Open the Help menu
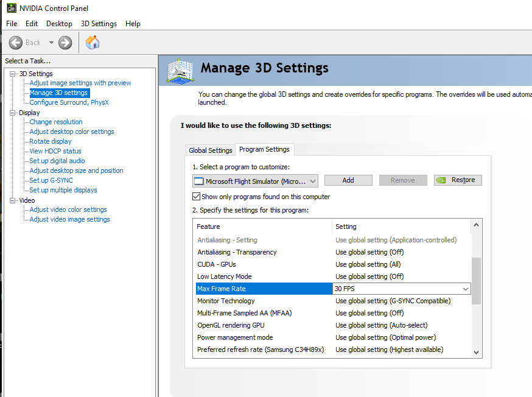This screenshot has width=532, height=397. (133, 24)
